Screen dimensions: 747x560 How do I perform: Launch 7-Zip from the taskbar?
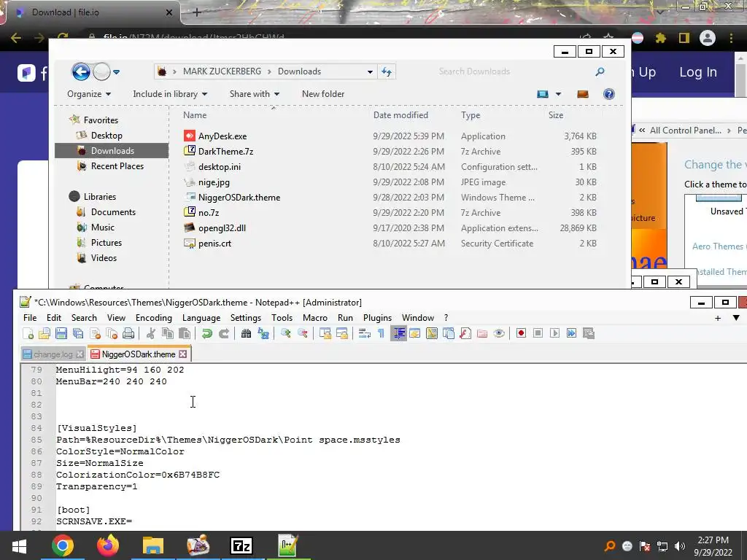coord(241,546)
